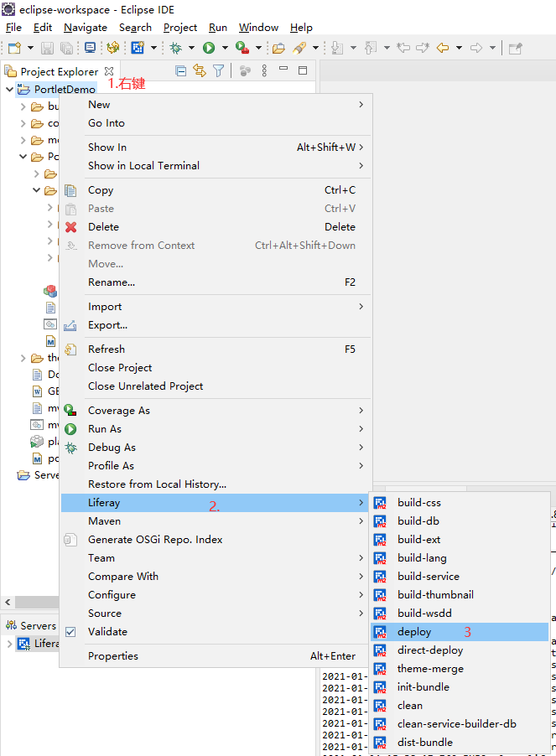The image size is (556, 756).
Task: Open the Run button dropdown arrow
Action: (225, 48)
